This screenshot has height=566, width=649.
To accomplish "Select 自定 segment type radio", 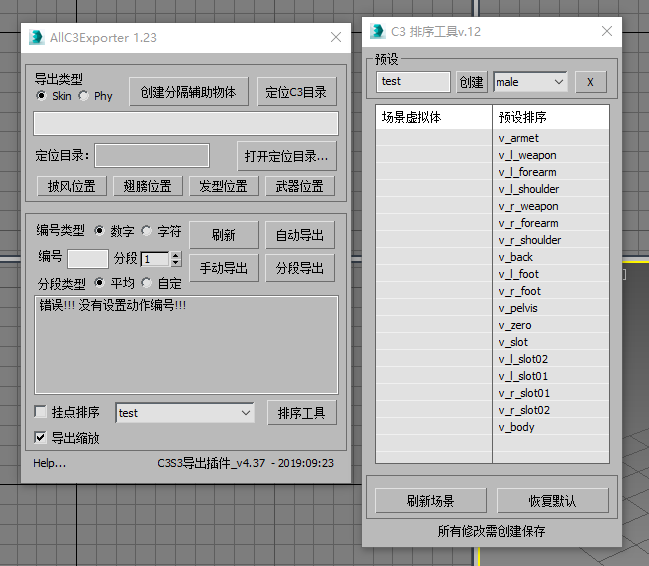I will [x=146, y=283].
